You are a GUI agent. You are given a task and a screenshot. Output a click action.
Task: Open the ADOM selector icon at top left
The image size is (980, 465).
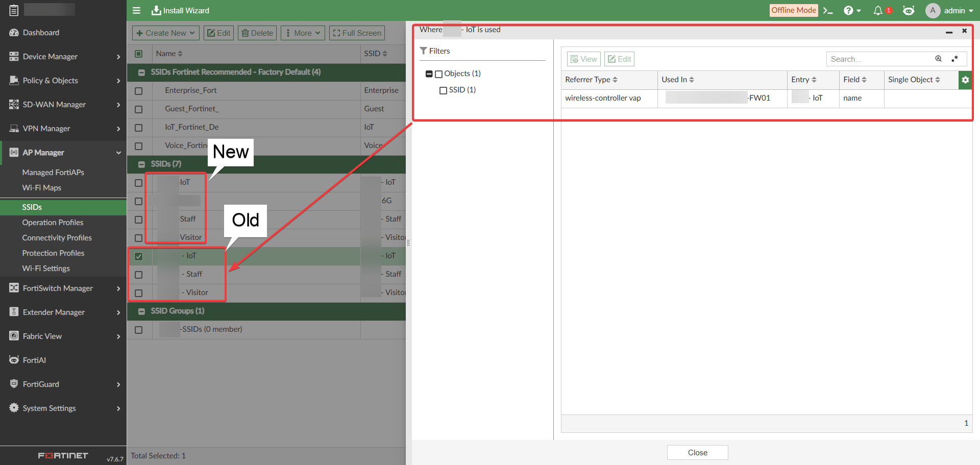coord(14,10)
